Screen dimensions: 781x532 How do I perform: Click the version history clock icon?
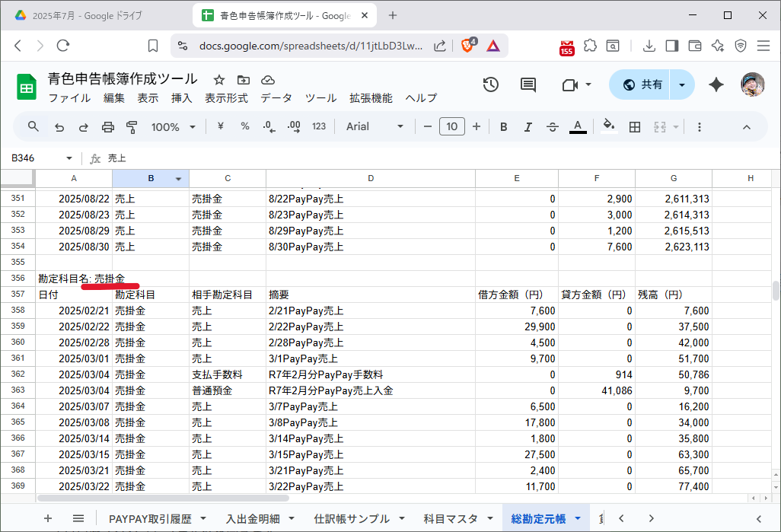coord(491,84)
